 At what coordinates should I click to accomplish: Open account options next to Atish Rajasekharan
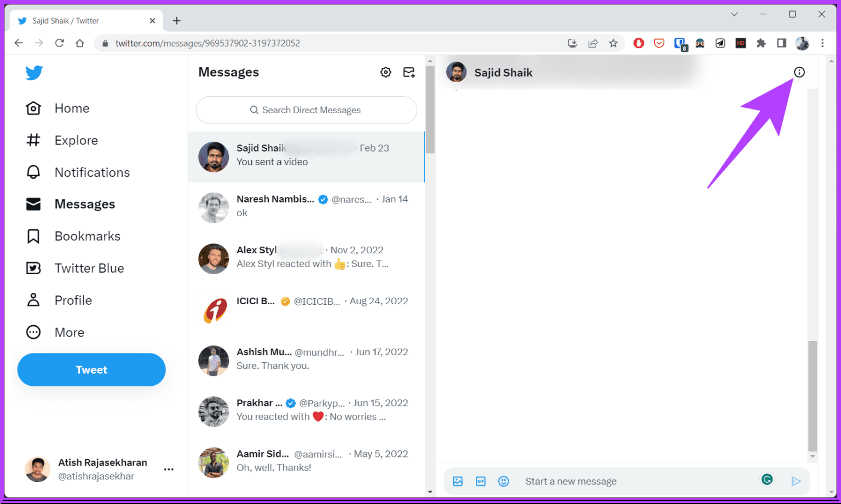tap(169, 470)
